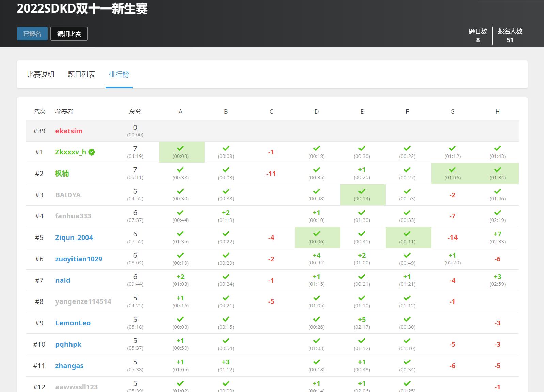Select the 排行榜 tab
This screenshot has height=392, width=544.
119,74
